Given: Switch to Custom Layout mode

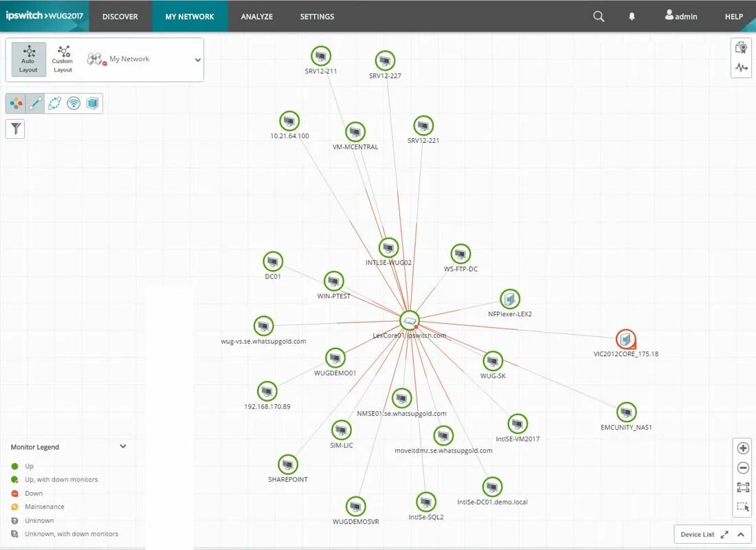Looking at the screenshot, I should [63, 59].
